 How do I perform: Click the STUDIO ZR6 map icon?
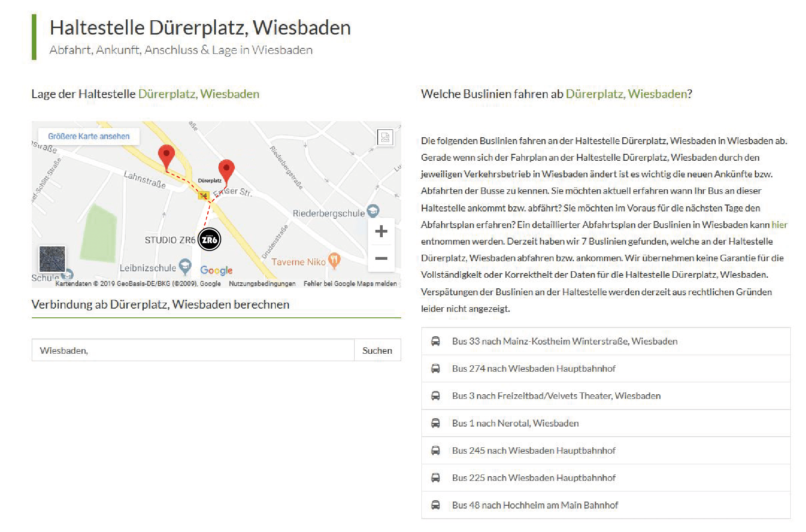pyautogui.click(x=210, y=240)
